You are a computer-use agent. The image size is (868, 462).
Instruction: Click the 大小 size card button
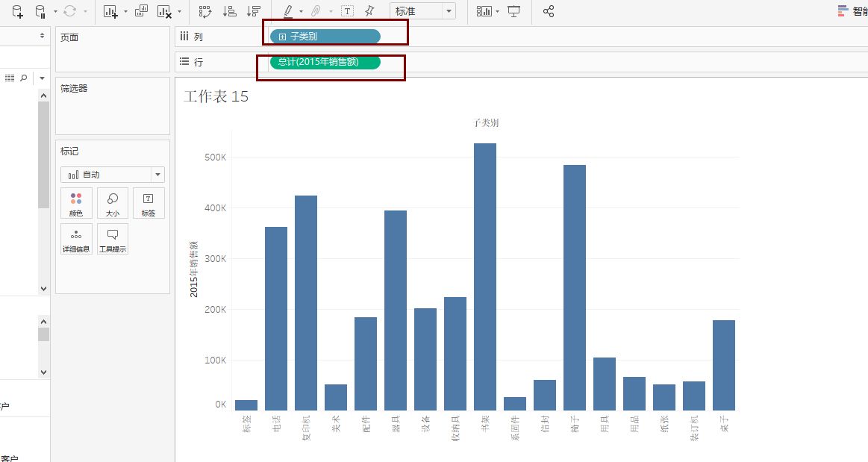tap(113, 203)
